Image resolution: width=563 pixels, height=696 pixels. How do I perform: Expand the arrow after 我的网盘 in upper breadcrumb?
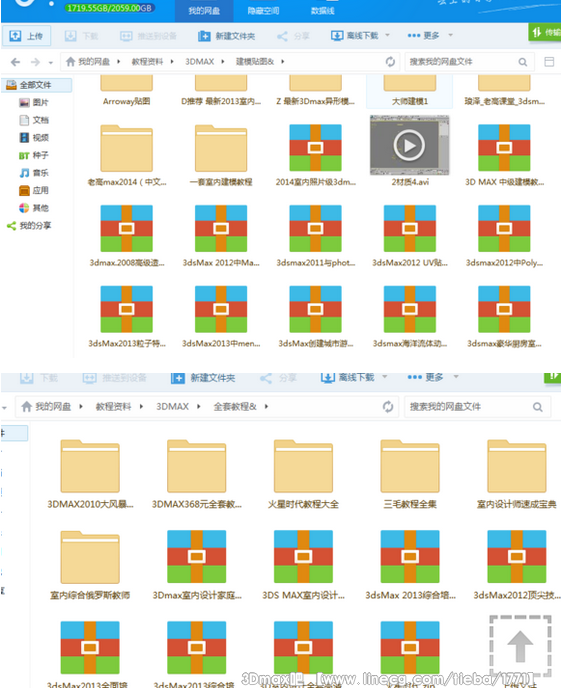[x=119, y=62]
